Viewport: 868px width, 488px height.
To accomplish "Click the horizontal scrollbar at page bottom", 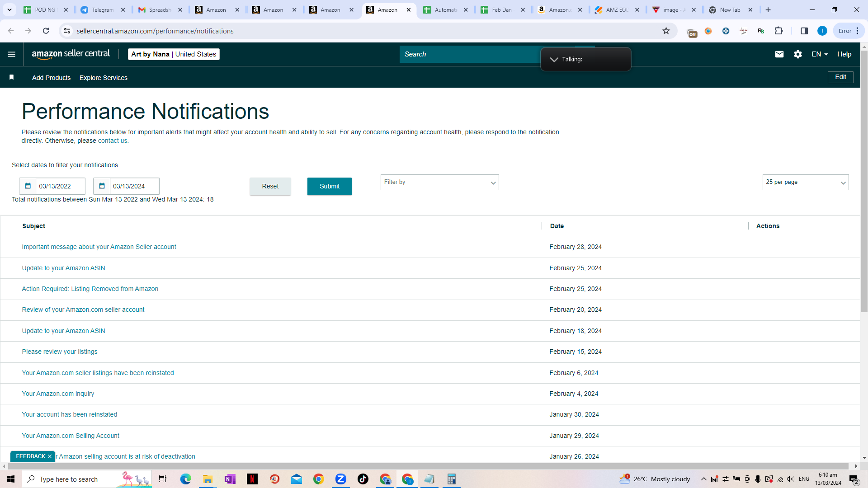I will pyautogui.click(x=427, y=466).
